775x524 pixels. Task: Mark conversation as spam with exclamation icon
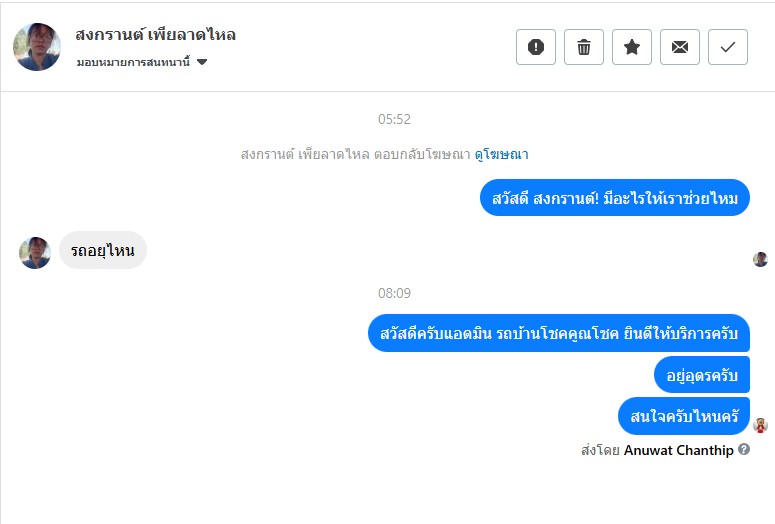click(x=536, y=47)
